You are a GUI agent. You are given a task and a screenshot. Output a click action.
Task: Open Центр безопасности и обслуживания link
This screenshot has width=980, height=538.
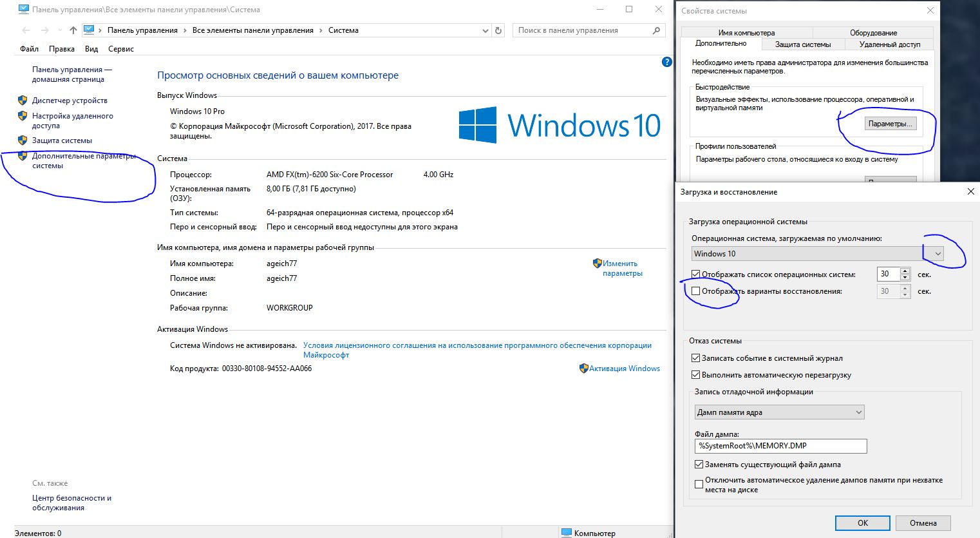point(71,503)
